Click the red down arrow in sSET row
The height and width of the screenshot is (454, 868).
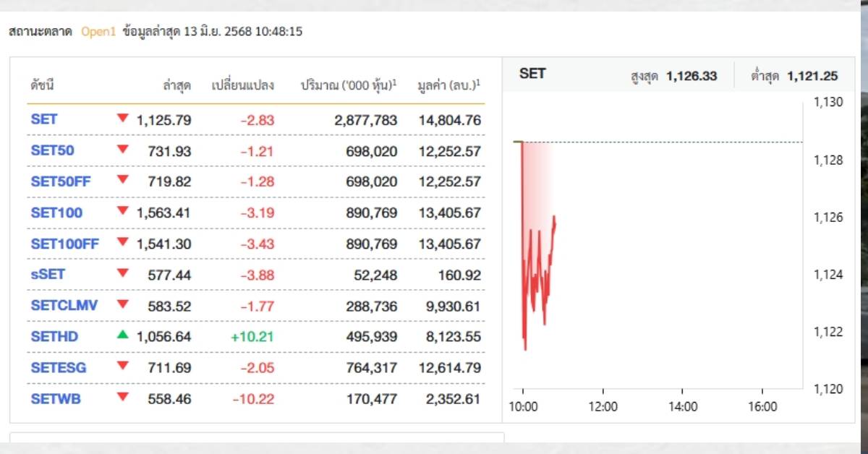pos(122,273)
